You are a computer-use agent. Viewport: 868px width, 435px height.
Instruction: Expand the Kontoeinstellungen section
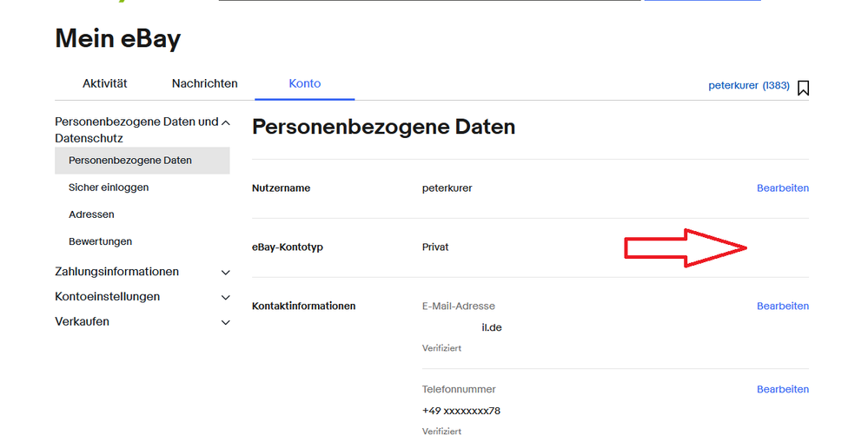tap(226, 298)
